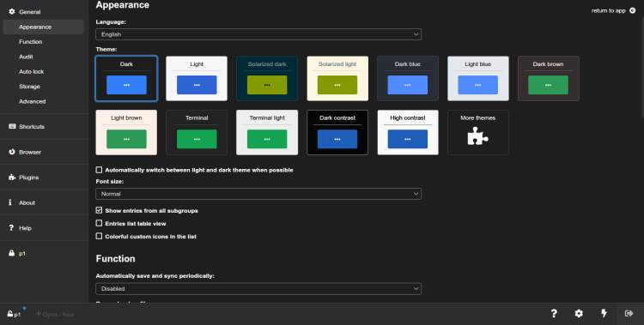This screenshot has width=644, height=325.
Task: Click the lock workspace exit icon in footer
Action: [x=629, y=314]
